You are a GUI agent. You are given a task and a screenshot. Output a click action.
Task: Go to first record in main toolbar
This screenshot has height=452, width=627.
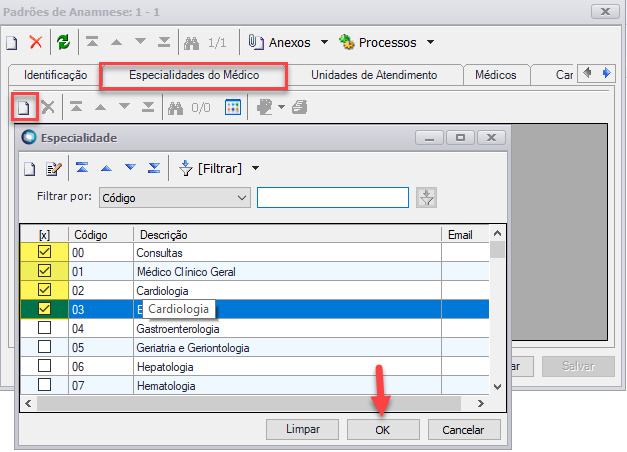pyautogui.click(x=92, y=42)
